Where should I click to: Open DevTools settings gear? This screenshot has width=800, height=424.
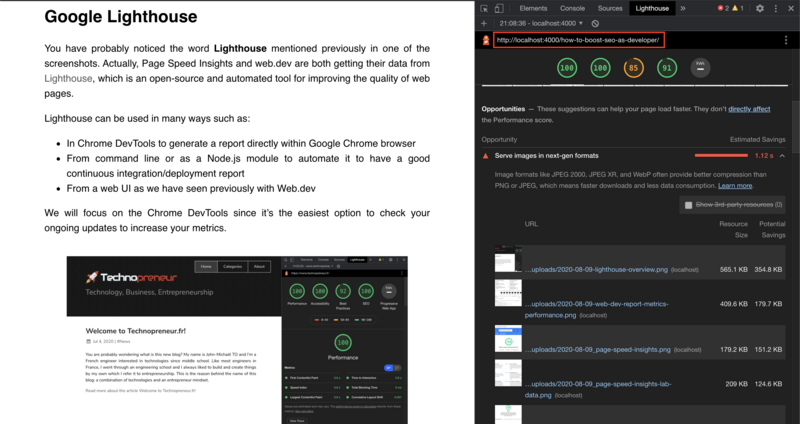click(x=760, y=8)
